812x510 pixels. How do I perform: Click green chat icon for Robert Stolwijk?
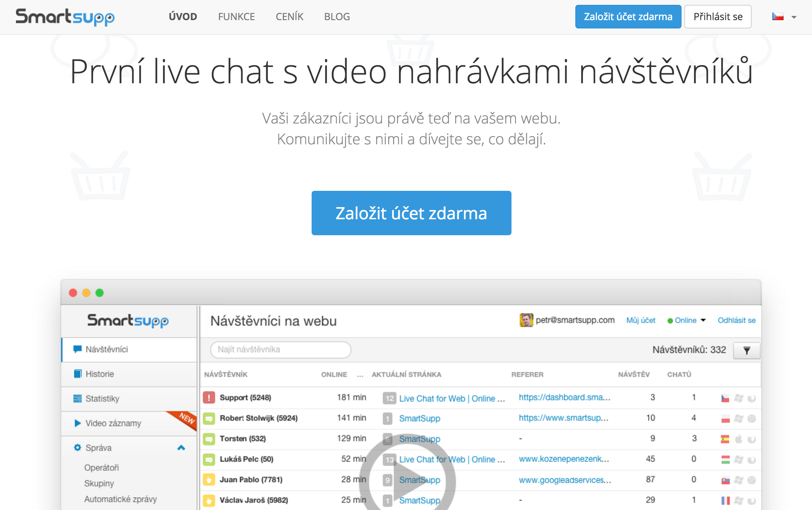pyautogui.click(x=209, y=418)
